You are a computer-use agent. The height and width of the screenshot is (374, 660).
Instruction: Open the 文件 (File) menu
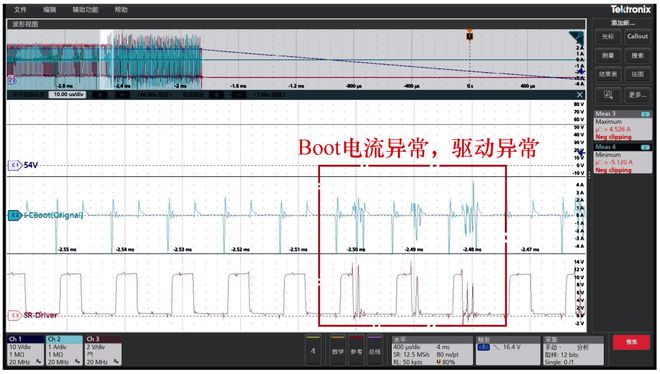(20, 10)
